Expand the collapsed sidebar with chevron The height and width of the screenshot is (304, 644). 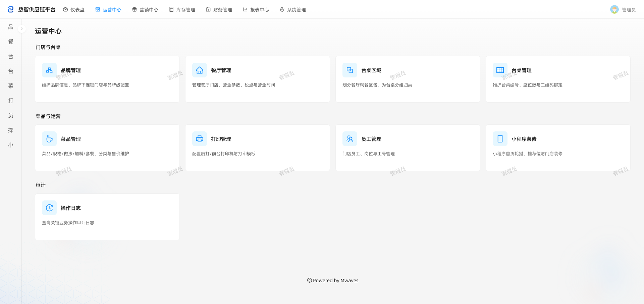tap(22, 29)
